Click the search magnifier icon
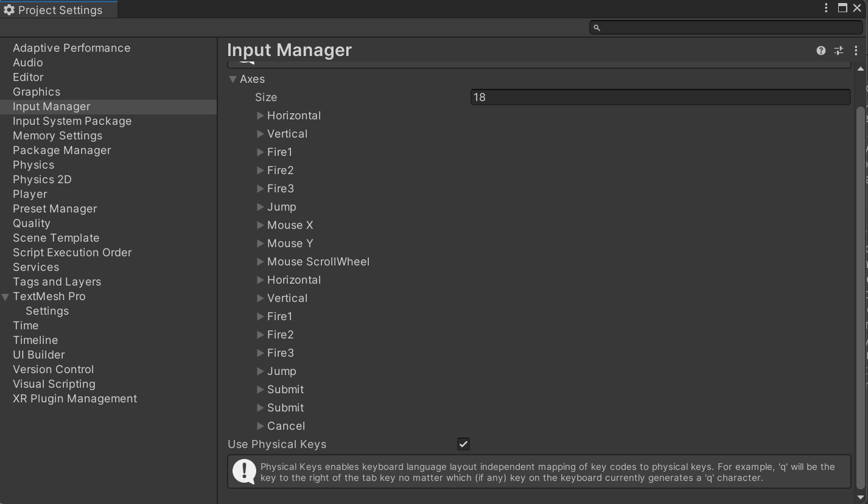The height and width of the screenshot is (504, 868). pos(597,28)
